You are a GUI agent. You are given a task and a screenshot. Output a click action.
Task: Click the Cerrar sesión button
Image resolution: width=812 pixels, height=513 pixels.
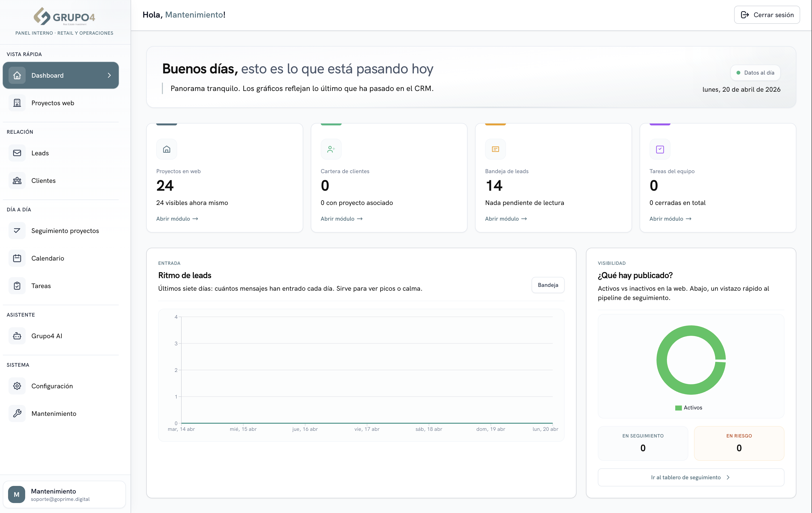(x=767, y=15)
